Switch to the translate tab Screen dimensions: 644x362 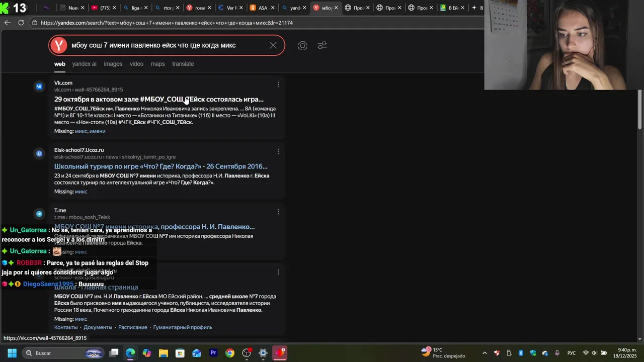pyautogui.click(x=183, y=64)
